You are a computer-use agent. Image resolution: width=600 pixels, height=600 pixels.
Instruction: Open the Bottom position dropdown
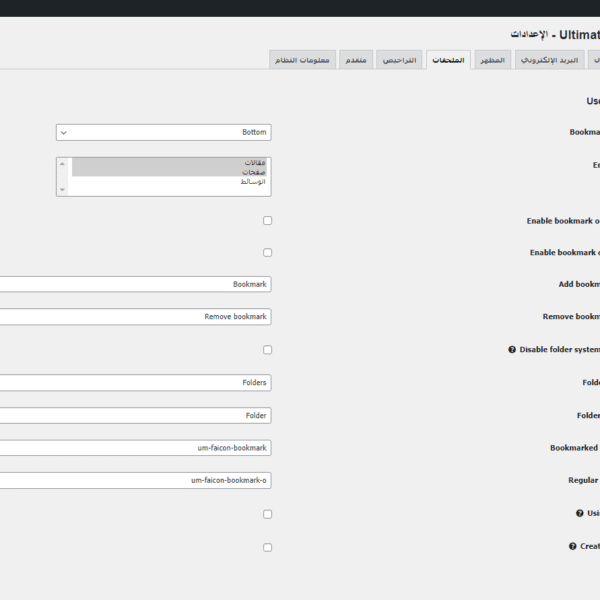[164, 132]
